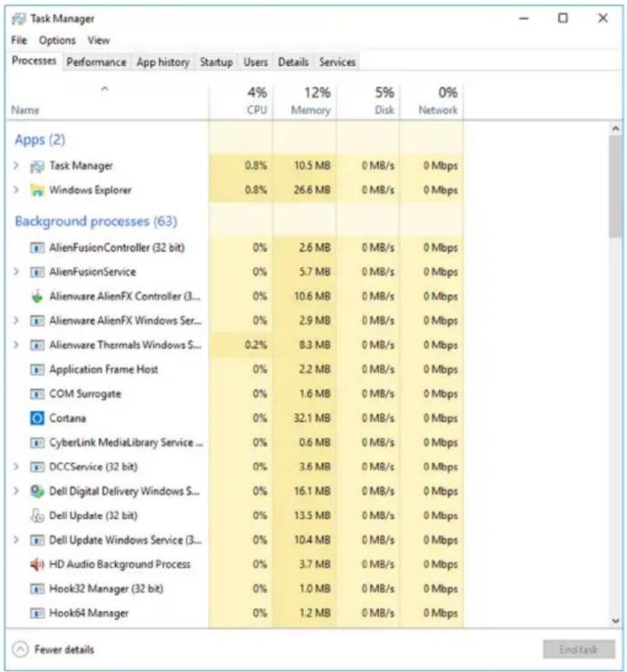Click the End task button
The height and width of the screenshot is (672, 627).
578,650
